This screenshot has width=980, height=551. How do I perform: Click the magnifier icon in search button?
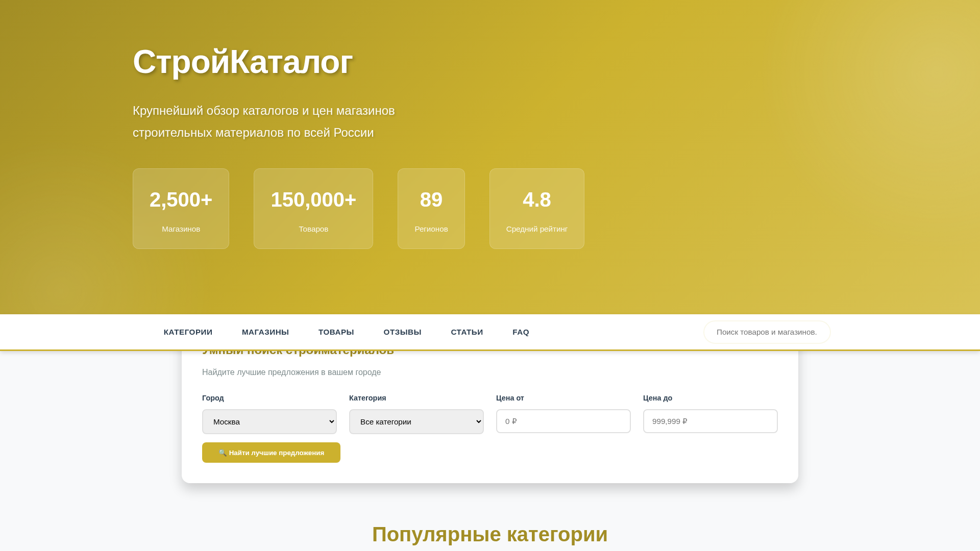click(223, 453)
